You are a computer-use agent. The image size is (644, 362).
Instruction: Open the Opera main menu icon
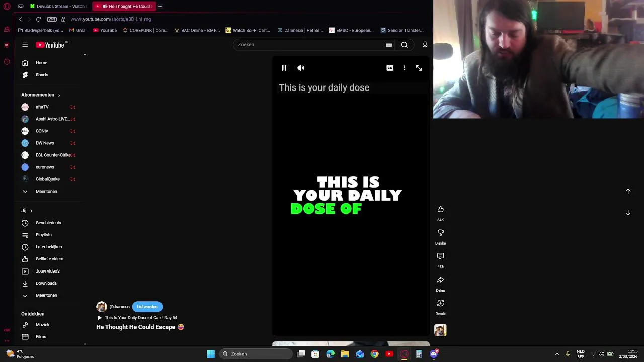(7, 6)
